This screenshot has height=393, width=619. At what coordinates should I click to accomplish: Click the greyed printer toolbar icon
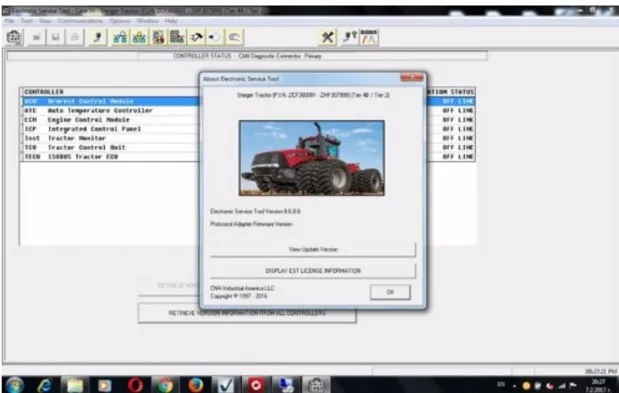[x=75, y=37]
